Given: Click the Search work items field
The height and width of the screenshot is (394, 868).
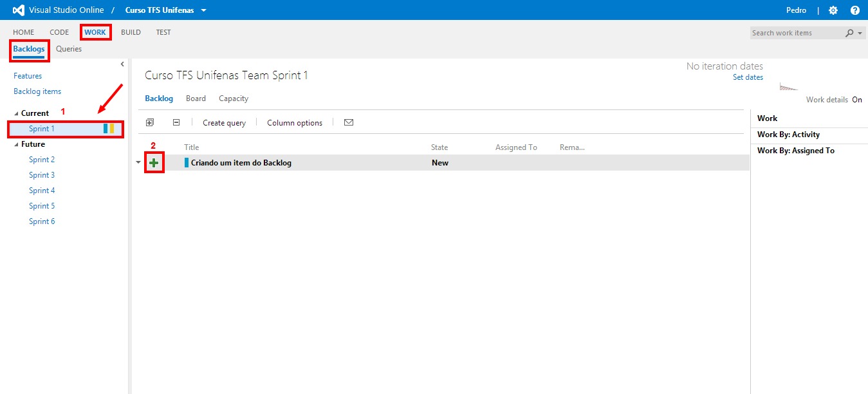Looking at the screenshot, I should [797, 33].
